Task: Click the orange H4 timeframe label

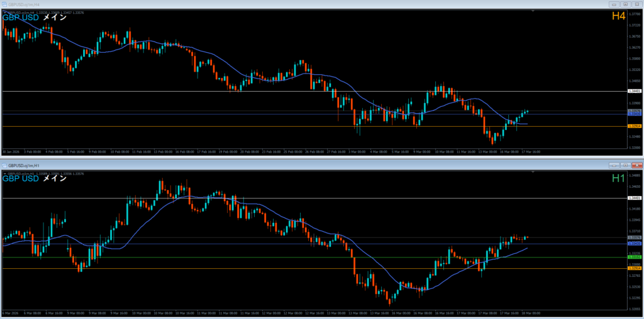Action: [x=619, y=16]
